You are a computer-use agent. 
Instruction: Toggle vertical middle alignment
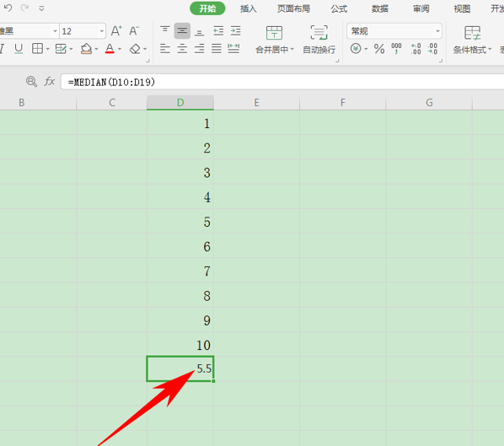(182, 31)
